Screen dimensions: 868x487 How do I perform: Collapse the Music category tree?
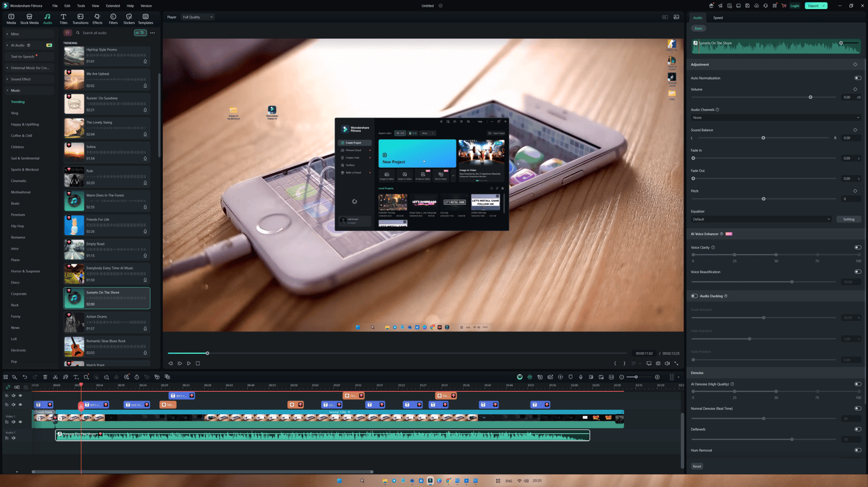click(8, 90)
